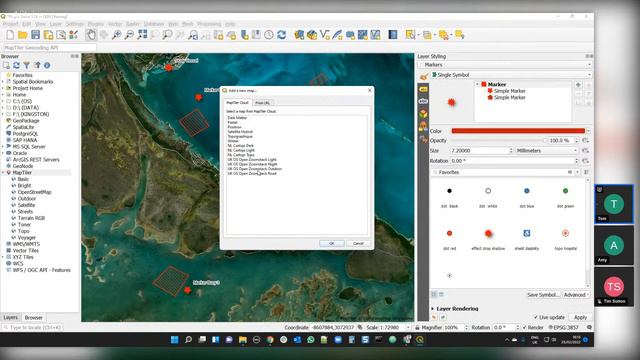
Task: Select the MapTiler Cloud tab
Action: [x=238, y=103]
